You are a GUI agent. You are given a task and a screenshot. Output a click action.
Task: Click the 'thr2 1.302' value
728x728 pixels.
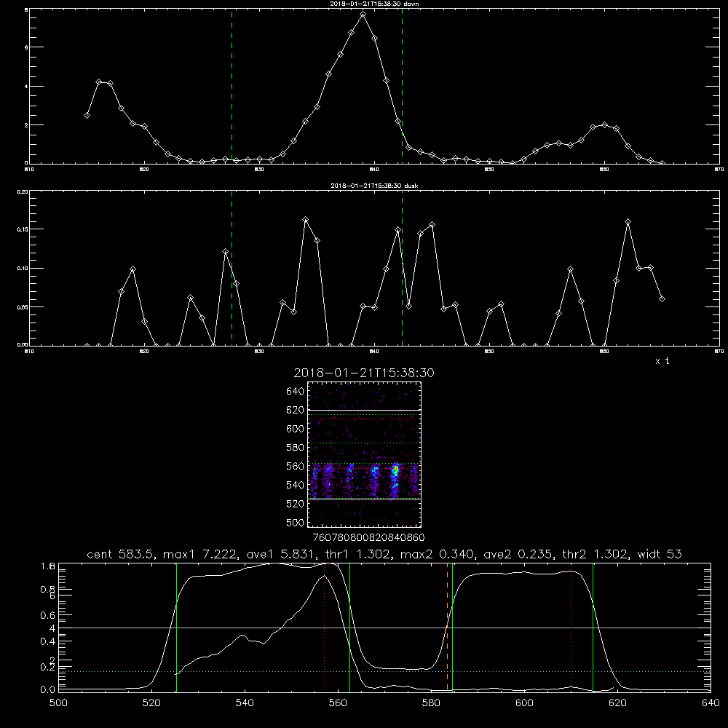tap(596, 554)
